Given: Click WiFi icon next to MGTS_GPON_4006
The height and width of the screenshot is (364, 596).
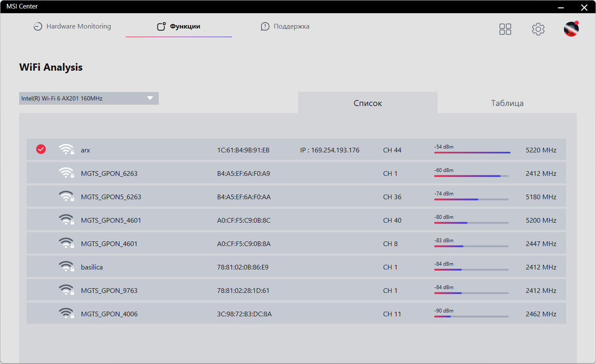Looking at the screenshot, I should click(66, 313).
